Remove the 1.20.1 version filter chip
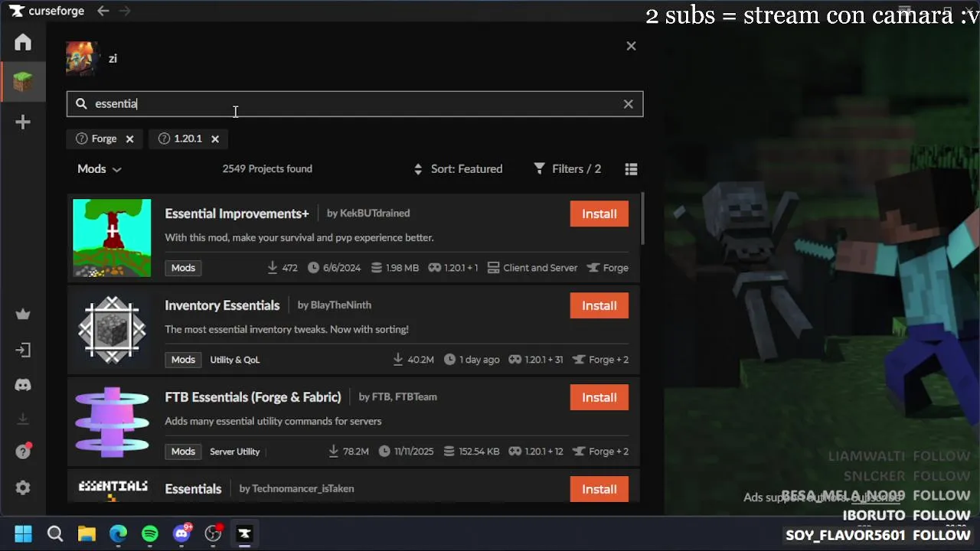 click(215, 139)
